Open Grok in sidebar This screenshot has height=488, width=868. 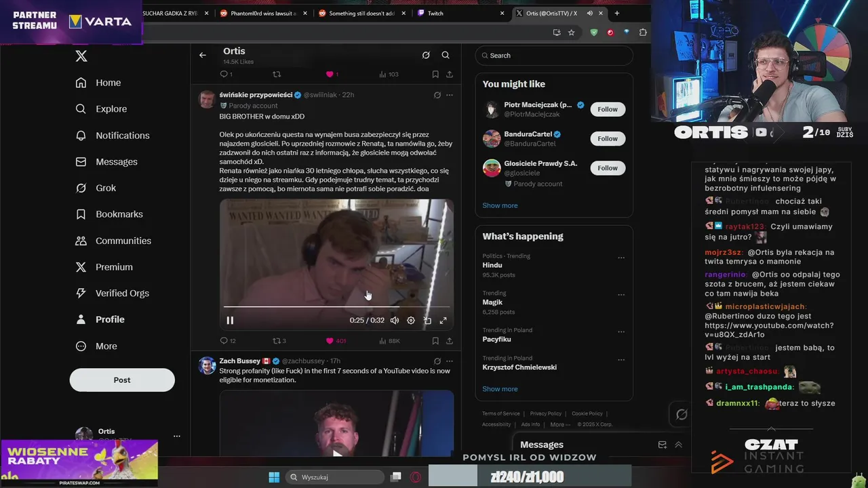[x=96, y=188]
